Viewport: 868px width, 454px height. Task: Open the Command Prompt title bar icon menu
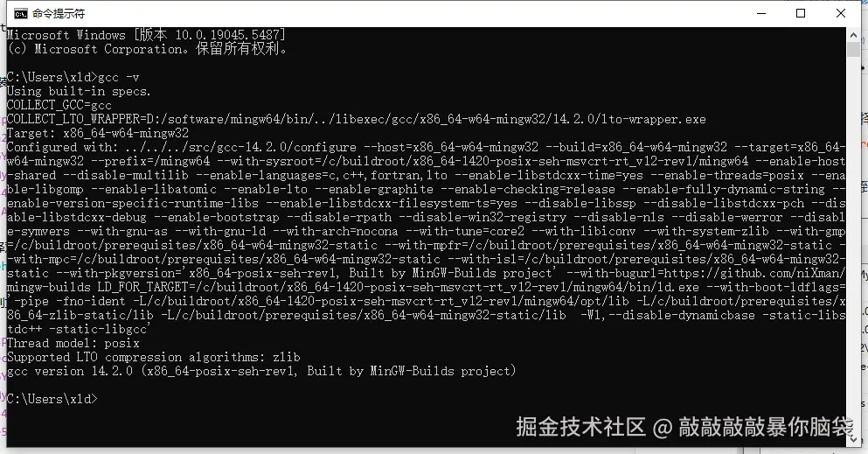tap(20, 13)
